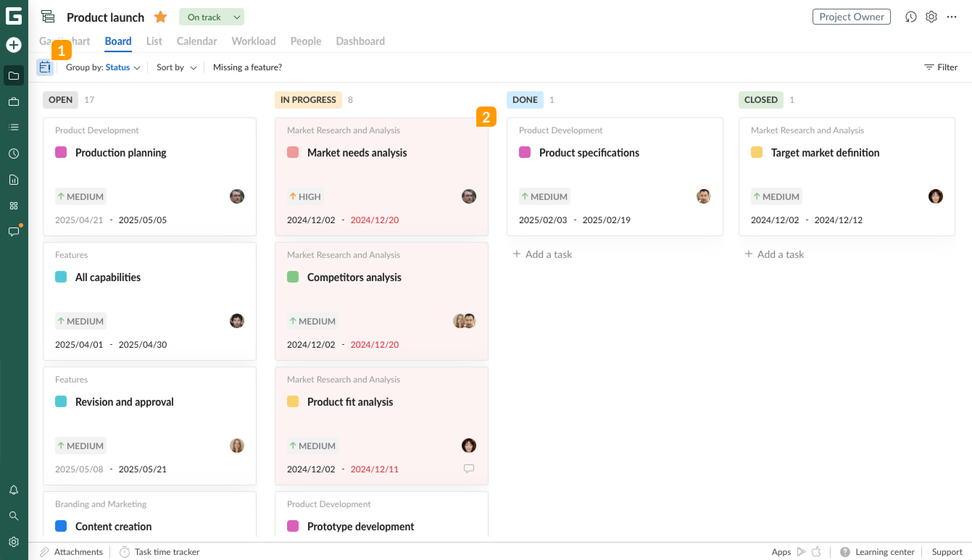The image size is (972, 560).
Task: Open the board view settings icon near Group by
Action: 45,67
